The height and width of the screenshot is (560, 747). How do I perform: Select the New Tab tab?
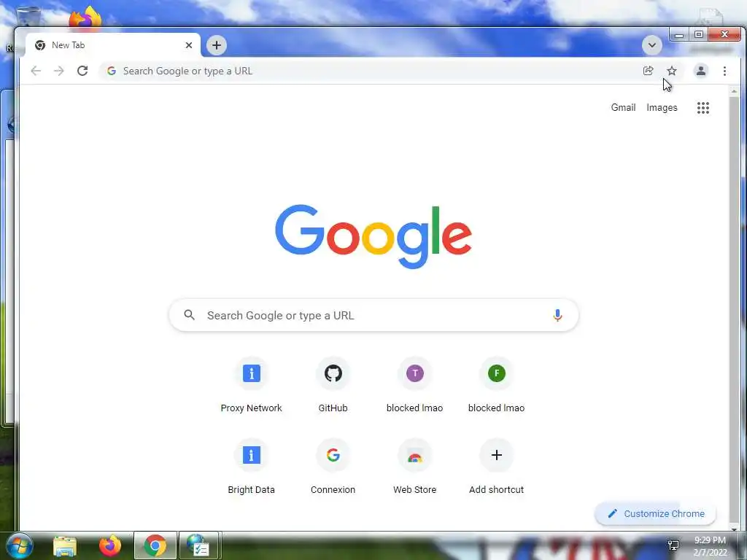(113, 45)
